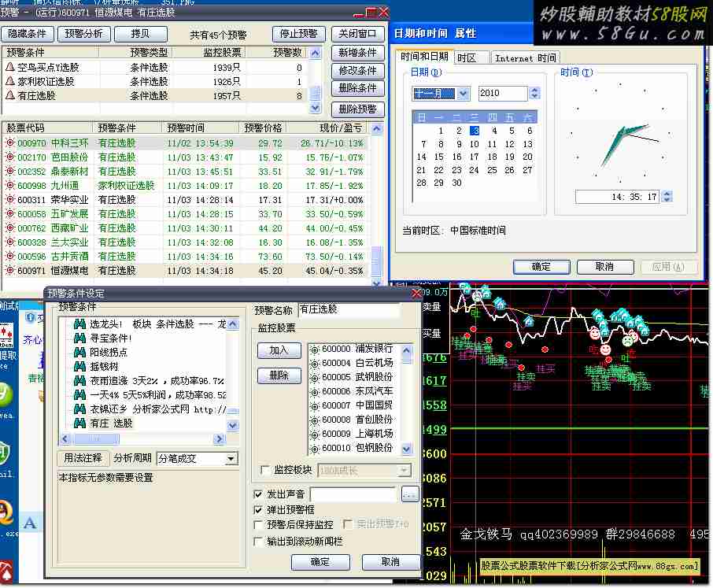
Task: Click the 用法注释 button
Action: (x=83, y=458)
